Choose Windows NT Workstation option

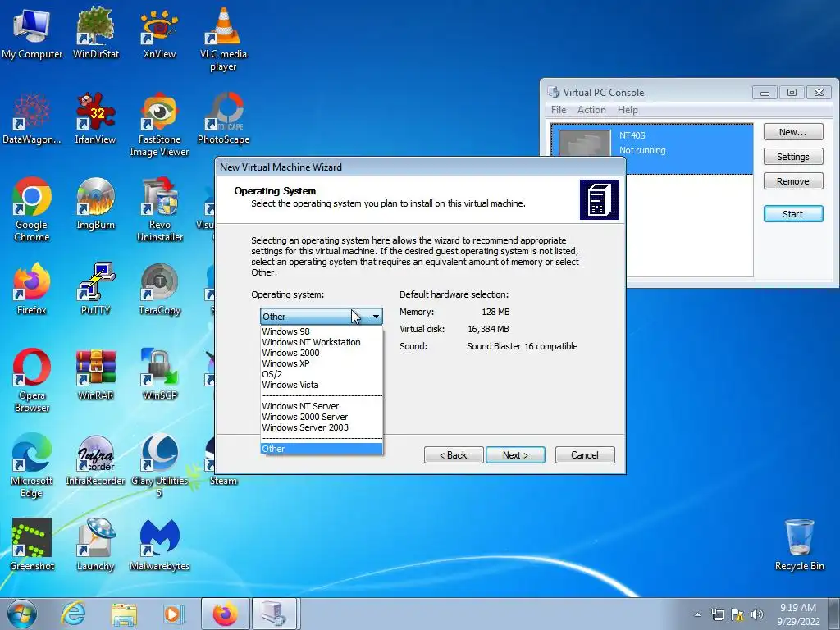click(x=322, y=342)
